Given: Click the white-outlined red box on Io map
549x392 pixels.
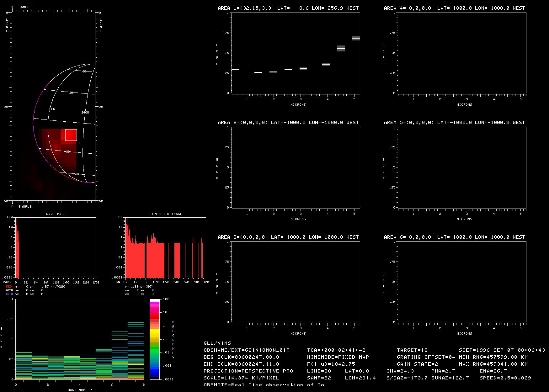Looking at the screenshot, I should click(71, 135).
